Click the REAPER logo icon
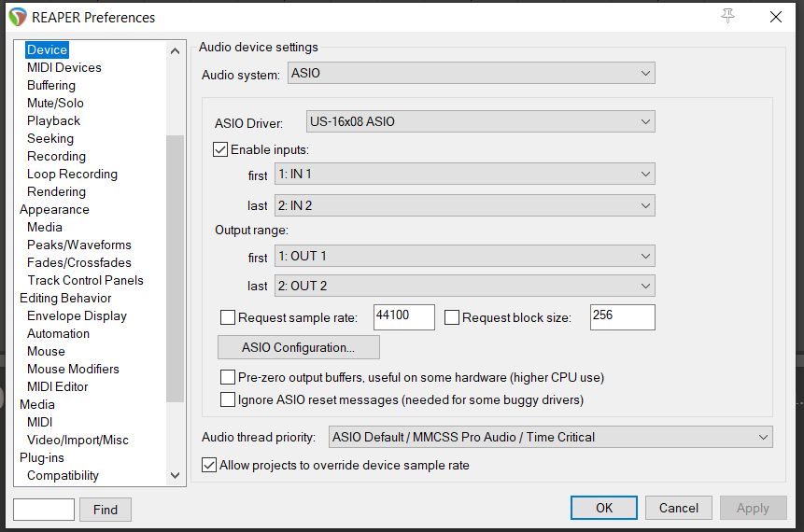Screen dimensions: 804x532 [18, 17]
